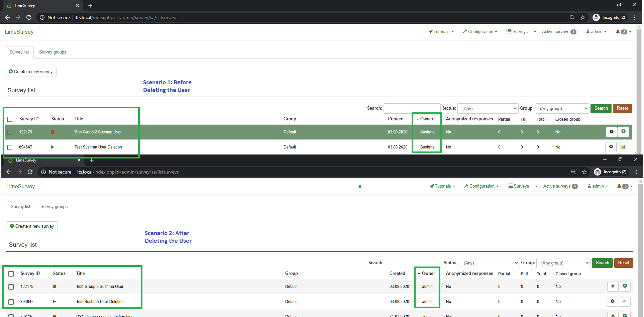
Task: Tick the checkbox for Sushma-owned survey 894647
Action: point(10,147)
